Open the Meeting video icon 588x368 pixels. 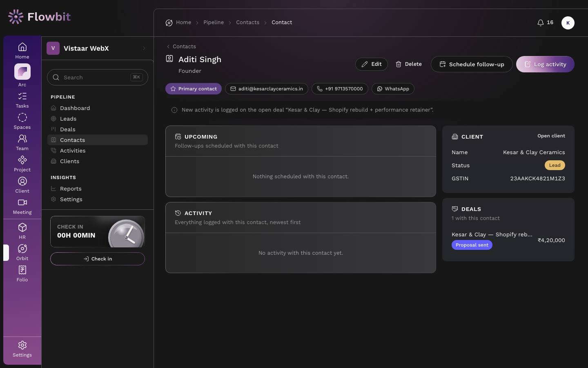pyautogui.click(x=22, y=206)
